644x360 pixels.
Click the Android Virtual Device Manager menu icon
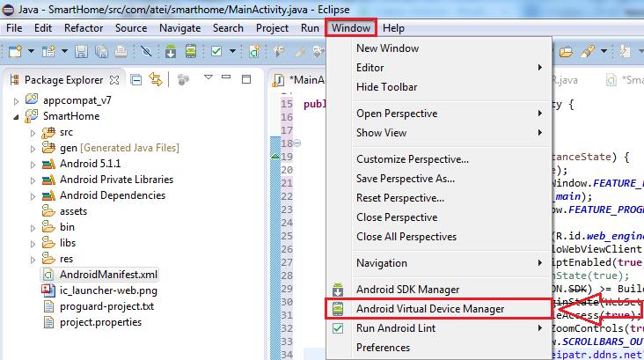point(338,309)
